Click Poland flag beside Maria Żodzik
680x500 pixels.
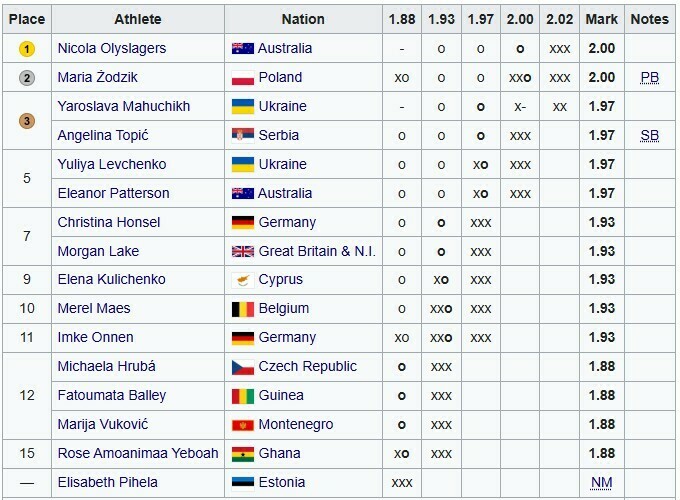[242, 78]
